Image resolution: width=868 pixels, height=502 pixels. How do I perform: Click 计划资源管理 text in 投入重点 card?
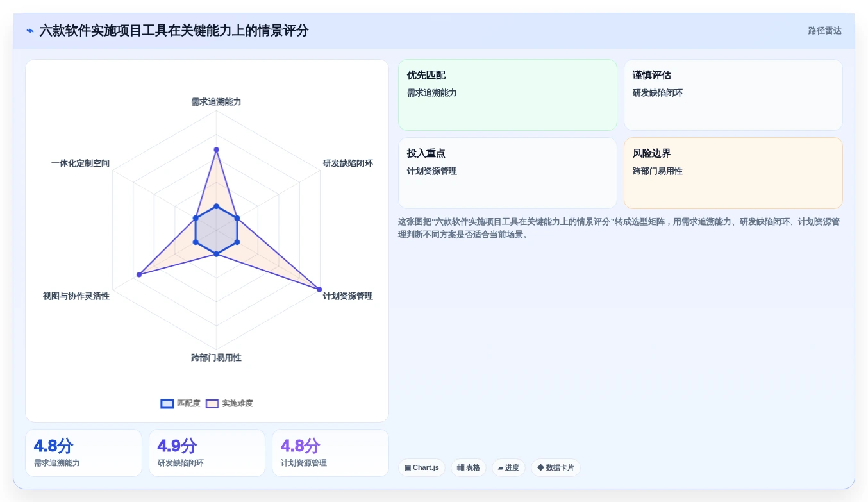point(432,171)
